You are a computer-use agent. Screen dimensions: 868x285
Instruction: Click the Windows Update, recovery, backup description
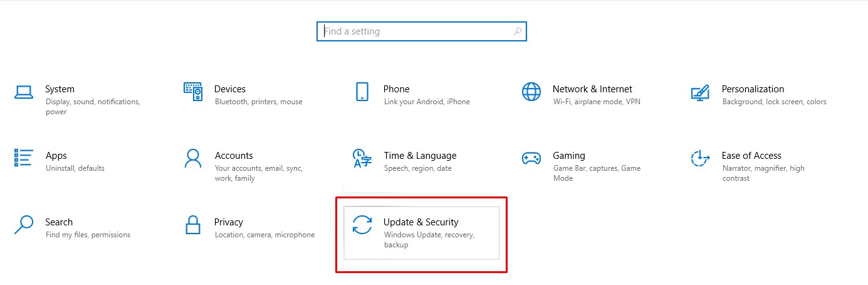(x=429, y=240)
